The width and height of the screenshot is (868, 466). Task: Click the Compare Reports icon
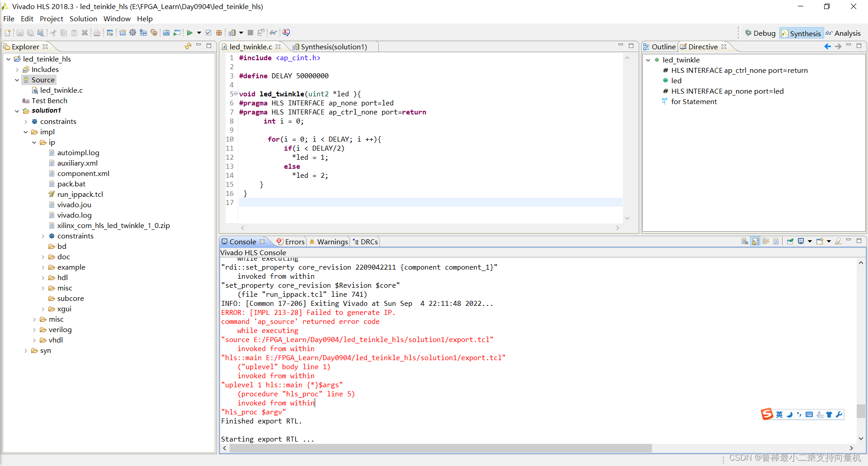click(x=261, y=33)
